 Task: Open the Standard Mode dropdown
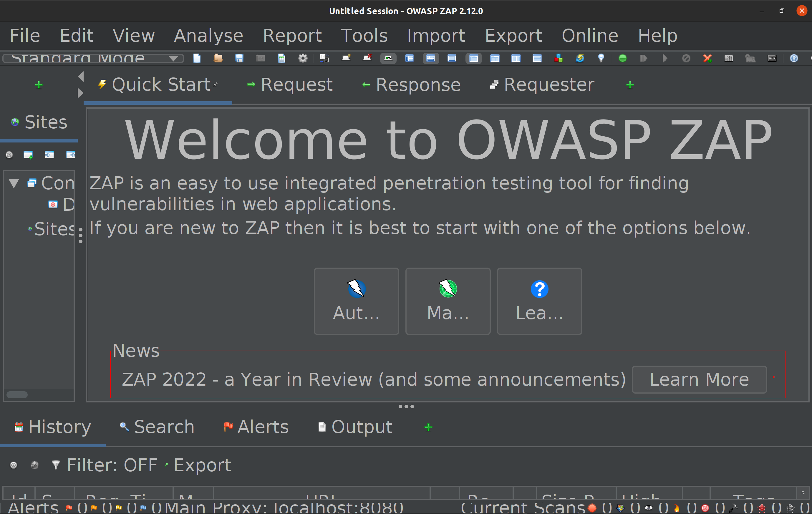pos(93,58)
